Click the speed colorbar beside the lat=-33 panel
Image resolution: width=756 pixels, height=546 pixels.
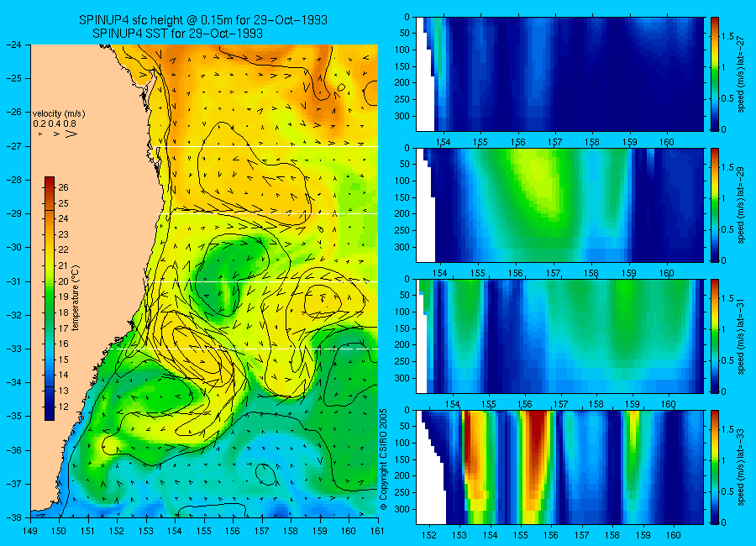[x=715, y=467]
